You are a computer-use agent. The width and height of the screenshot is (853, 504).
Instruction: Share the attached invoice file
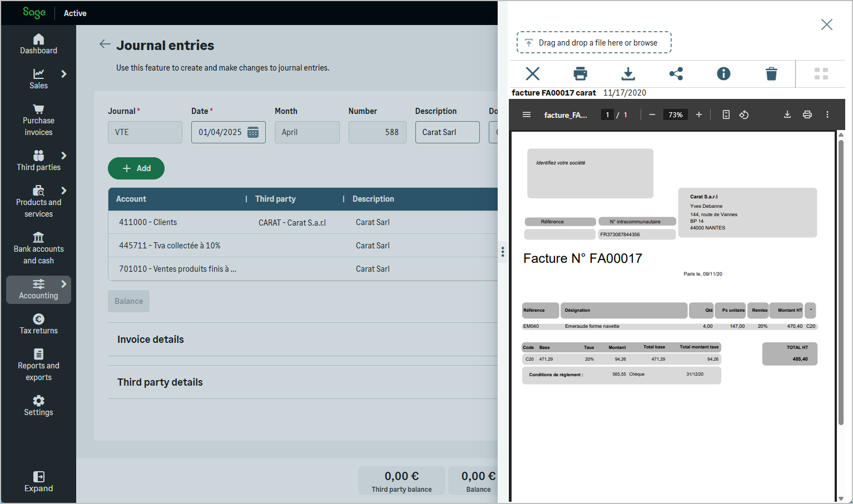point(676,73)
